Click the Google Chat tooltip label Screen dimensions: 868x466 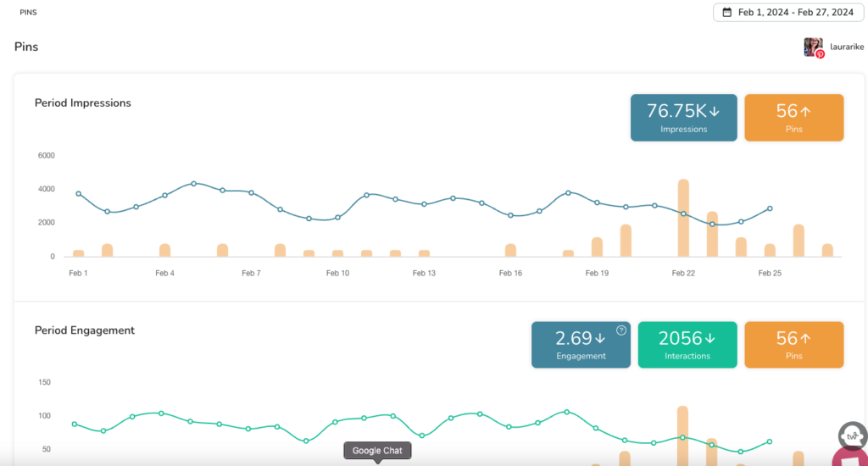coord(377,451)
